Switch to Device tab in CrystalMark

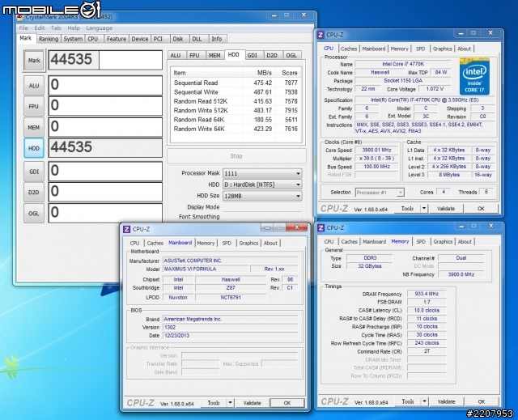pos(140,39)
